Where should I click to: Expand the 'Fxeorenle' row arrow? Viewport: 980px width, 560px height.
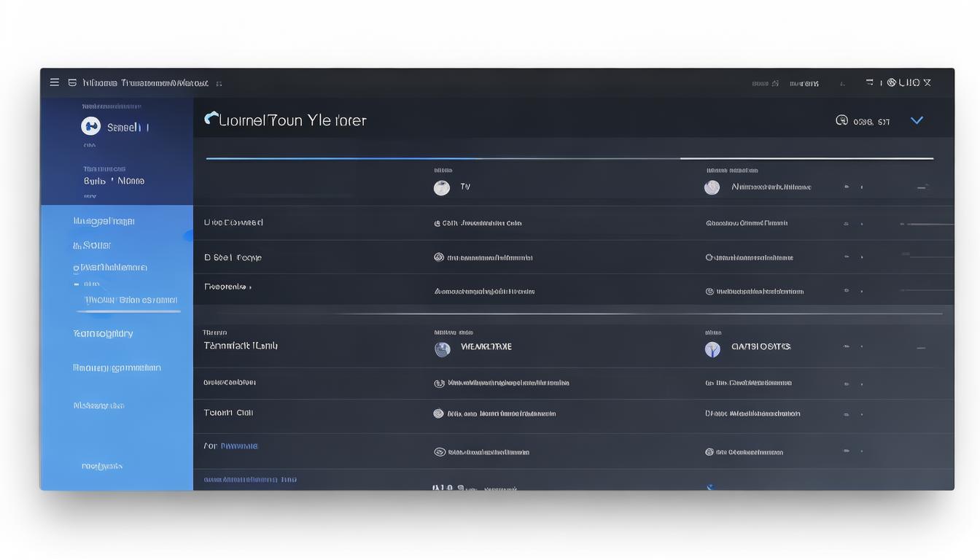(x=250, y=287)
